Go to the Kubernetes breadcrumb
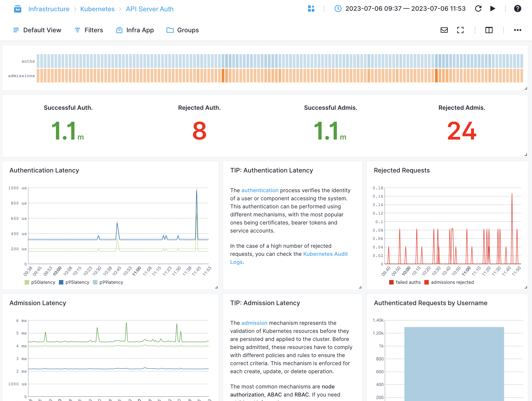Screen dimensions: 532x401 97,9
